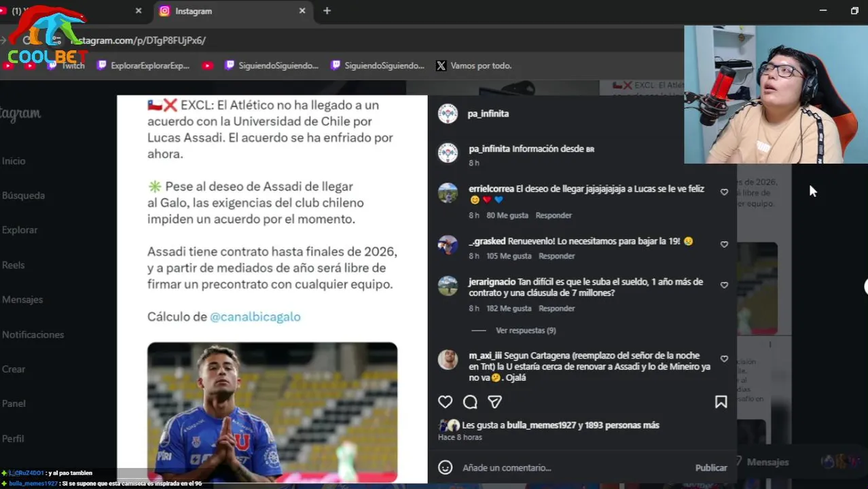
Task: Share the post via paper plane icon
Action: point(495,402)
